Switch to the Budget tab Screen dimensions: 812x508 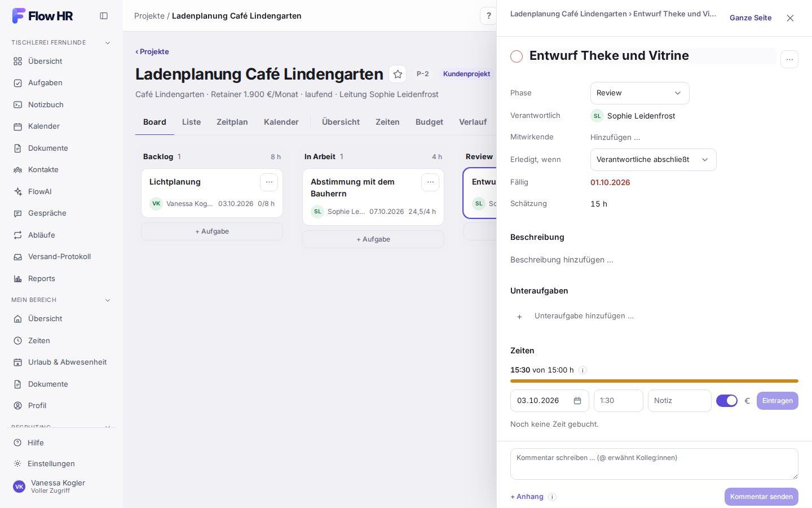tap(429, 122)
